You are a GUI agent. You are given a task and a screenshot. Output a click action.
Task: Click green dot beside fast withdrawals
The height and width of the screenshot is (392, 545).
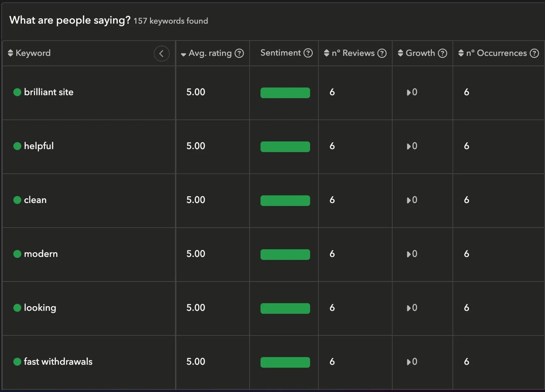(x=17, y=362)
